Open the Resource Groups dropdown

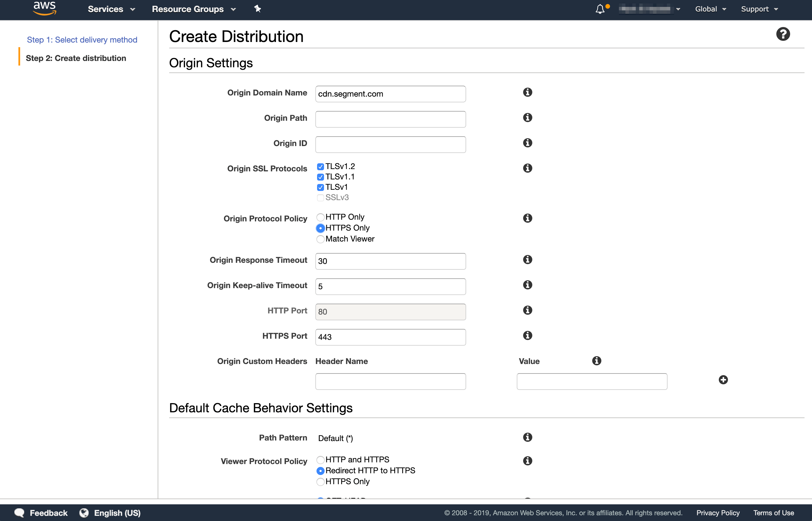coord(194,9)
